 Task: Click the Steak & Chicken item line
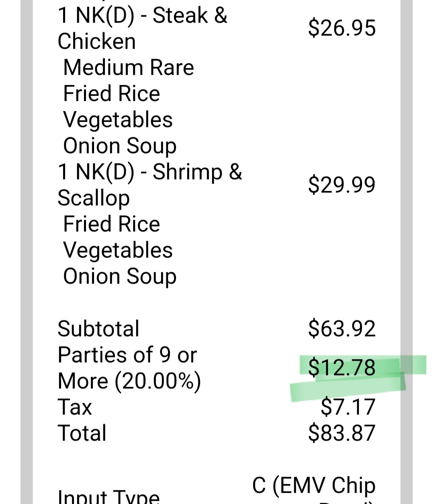[x=142, y=28]
